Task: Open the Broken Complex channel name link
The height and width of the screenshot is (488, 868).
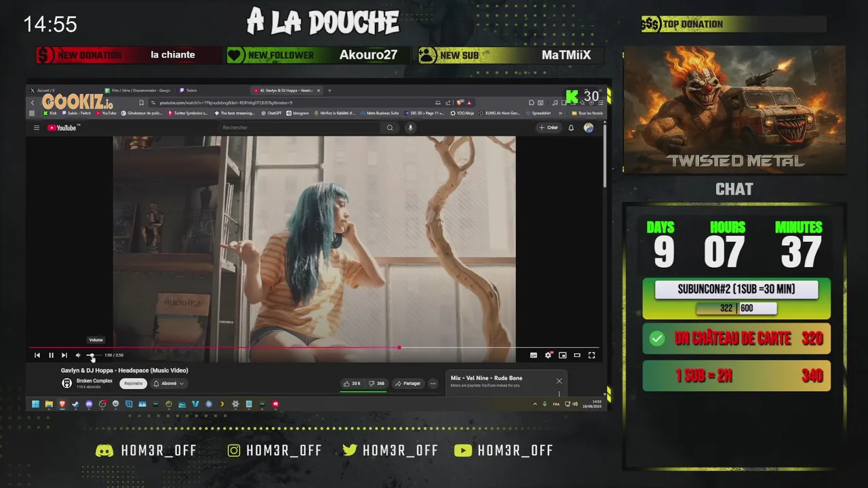Action: tap(94, 381)
